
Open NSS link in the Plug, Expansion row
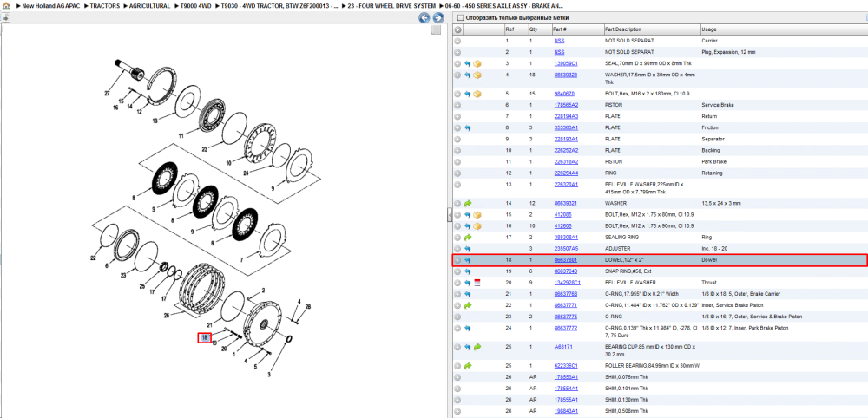click(559, 52)
